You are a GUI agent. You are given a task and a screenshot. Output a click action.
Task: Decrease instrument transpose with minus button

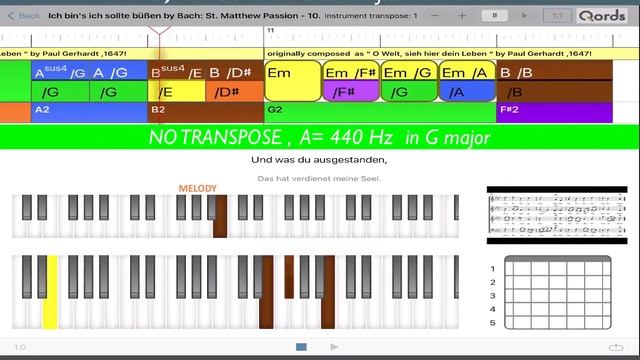point(435,16)
